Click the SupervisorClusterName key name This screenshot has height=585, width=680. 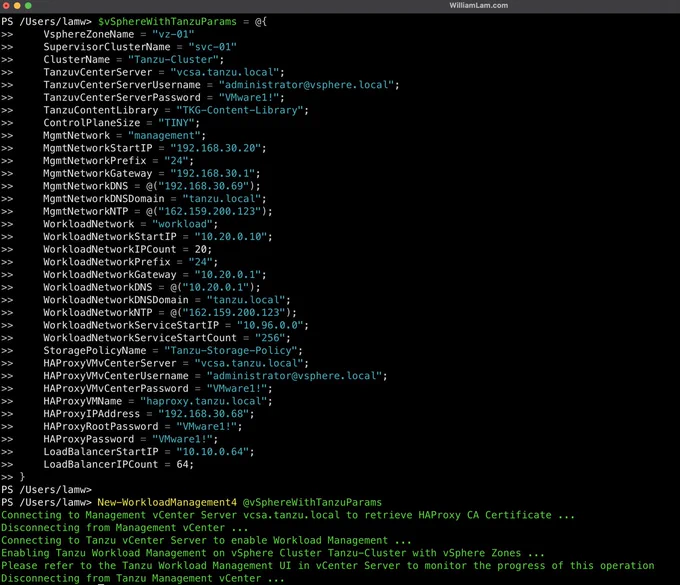tap(107, 47)
